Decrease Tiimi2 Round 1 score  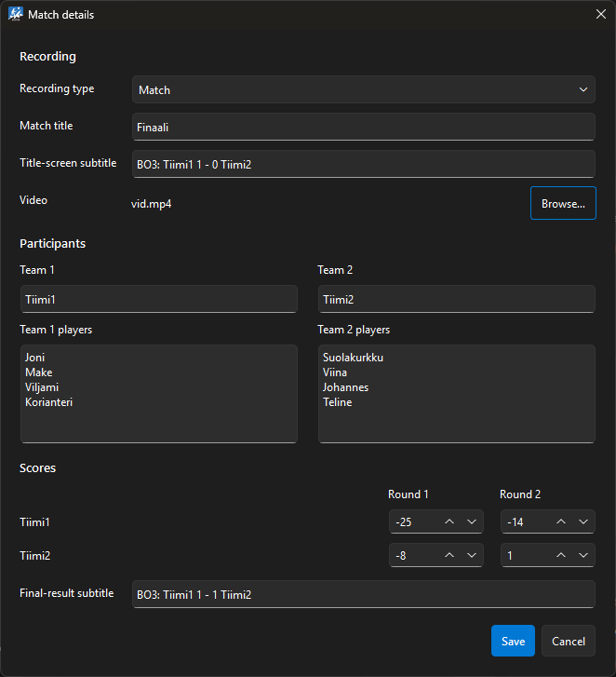(x=472, y=555)
